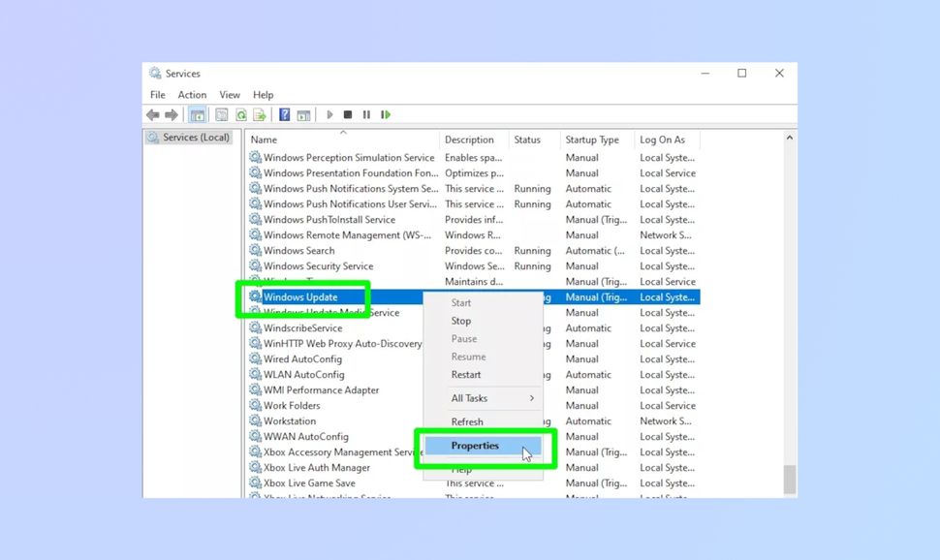940x560 pixels.
Task: Stop the service with the square icon
Action: click(348, 114)
